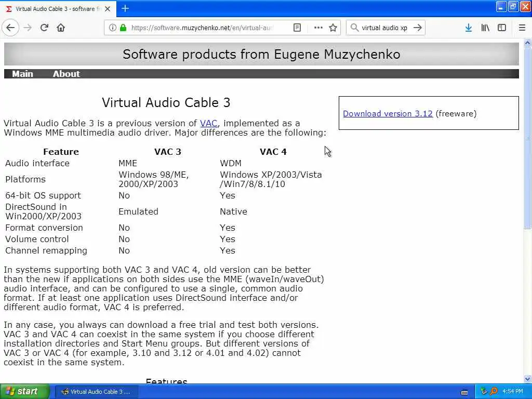Screen dimensions: 532x399
Task: Show site information icon in address bar
Action: click(112, 28)
